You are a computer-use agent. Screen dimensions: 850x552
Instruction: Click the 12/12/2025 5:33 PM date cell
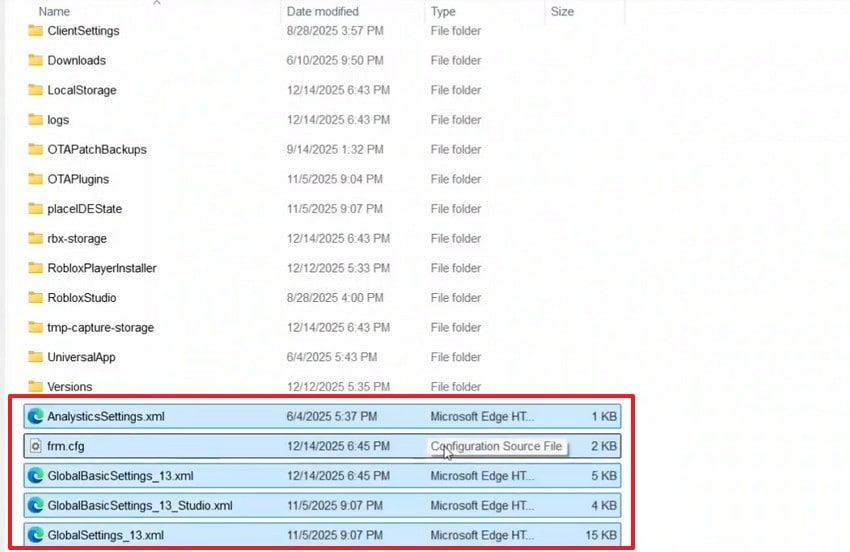[338, 268]
